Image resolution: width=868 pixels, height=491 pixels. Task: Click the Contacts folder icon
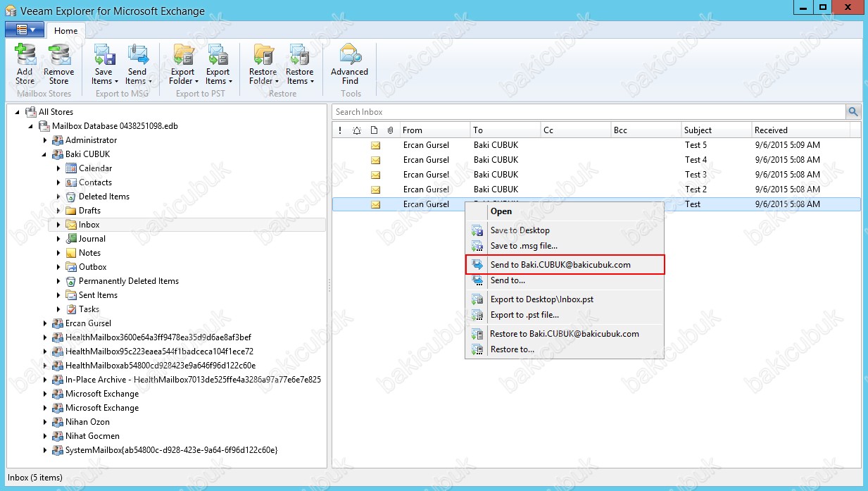click(70, 182)
